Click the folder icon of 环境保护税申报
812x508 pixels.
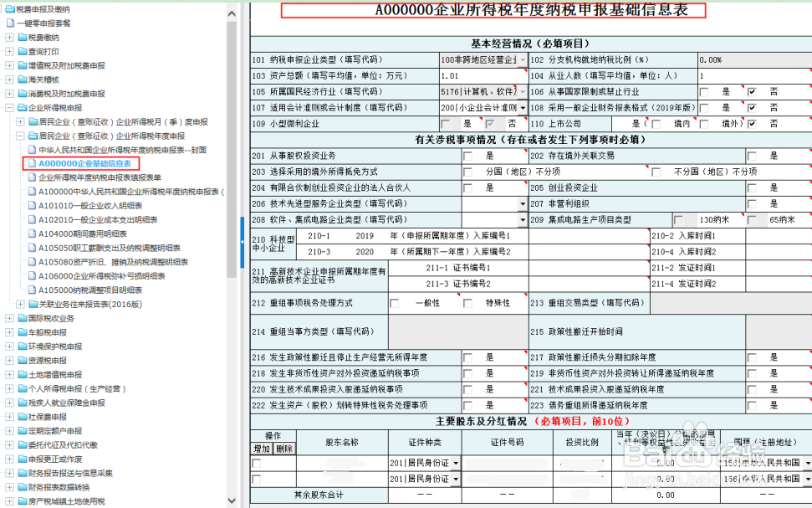click(23, 346)
